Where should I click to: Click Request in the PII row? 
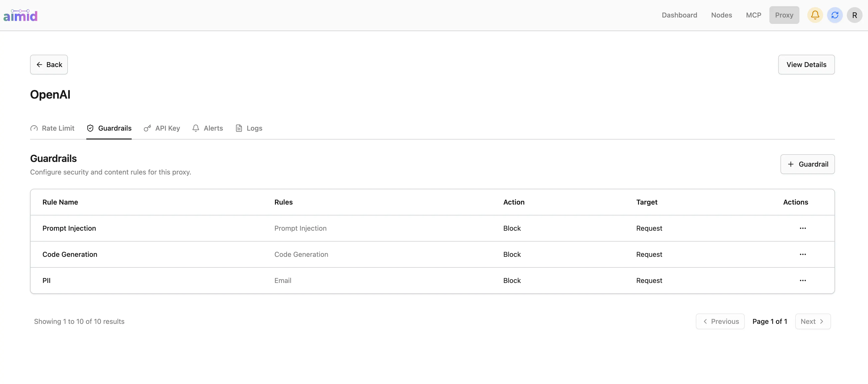pyautogui.click(x=649, y=280)
